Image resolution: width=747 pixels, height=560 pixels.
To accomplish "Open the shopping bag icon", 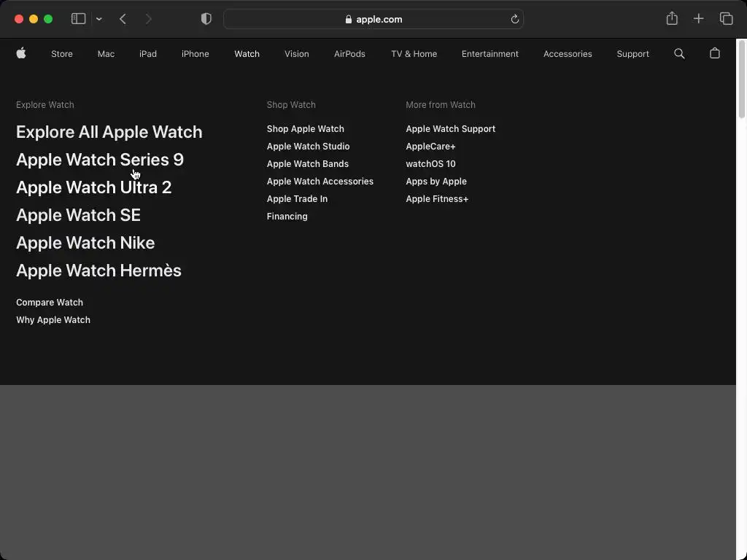I will pos(715,53).
